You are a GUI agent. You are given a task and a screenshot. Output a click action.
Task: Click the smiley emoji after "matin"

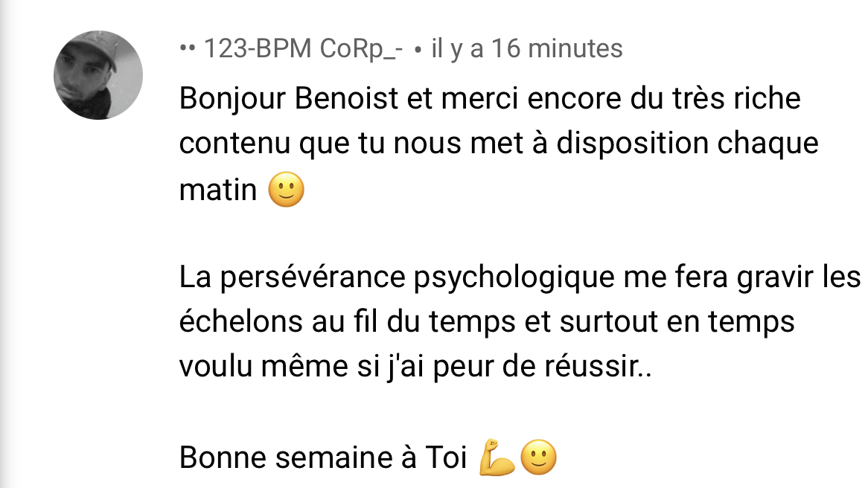286,190
